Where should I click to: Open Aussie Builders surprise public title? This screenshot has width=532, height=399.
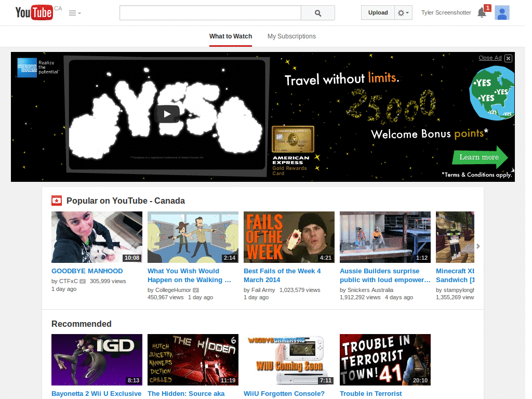[385, 275]
